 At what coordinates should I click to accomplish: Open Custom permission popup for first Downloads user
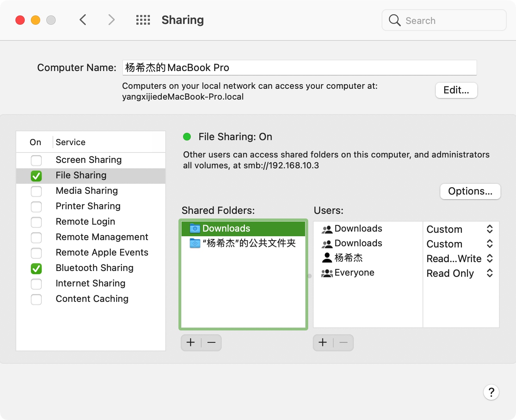(460, 229)
